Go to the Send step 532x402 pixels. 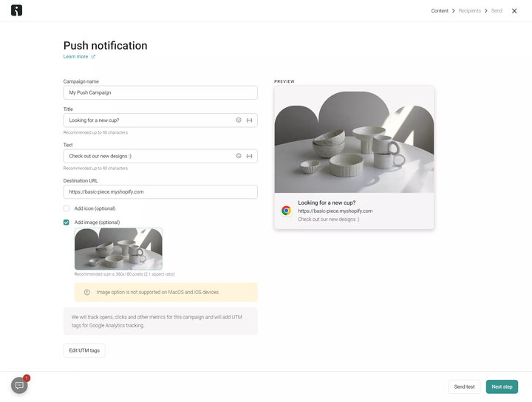coord(497,11)
